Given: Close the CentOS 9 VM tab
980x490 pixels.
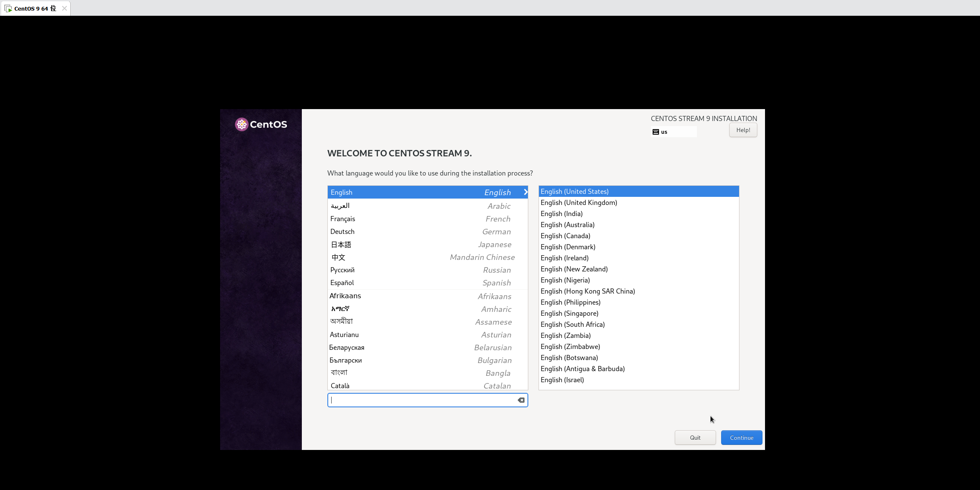Looking at the screenshot, I should click(64, 9).
